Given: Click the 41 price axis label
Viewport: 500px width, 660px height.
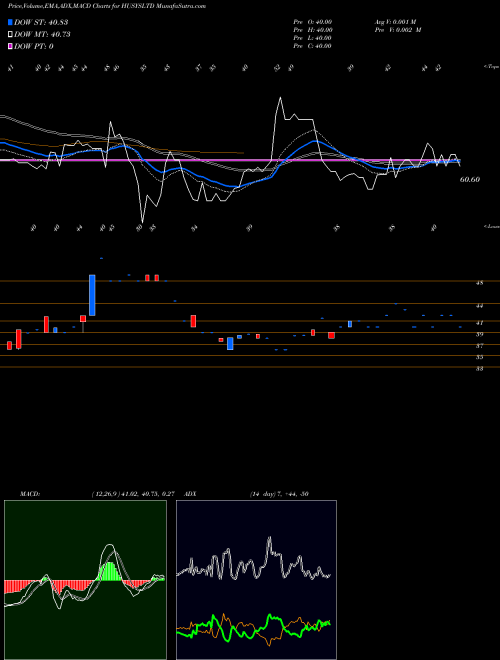Looking at the screenshot, I should point(479,323).
